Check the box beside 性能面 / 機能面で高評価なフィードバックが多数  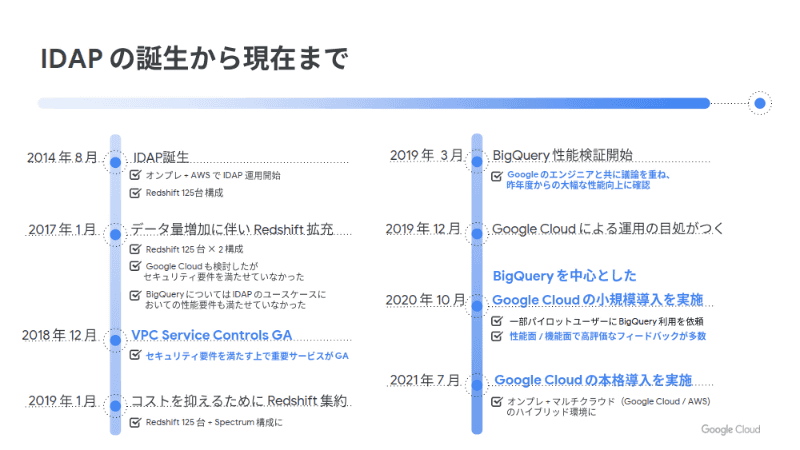496,336
